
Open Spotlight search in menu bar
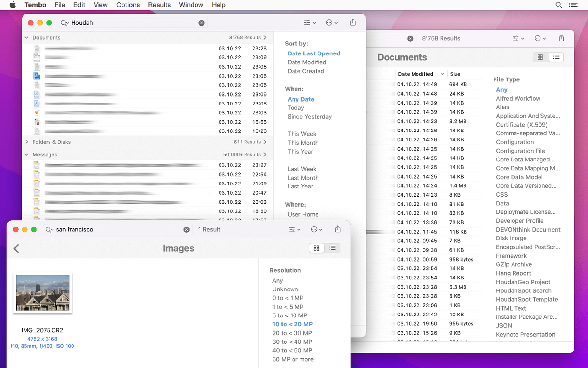click(x=559, y=5)
